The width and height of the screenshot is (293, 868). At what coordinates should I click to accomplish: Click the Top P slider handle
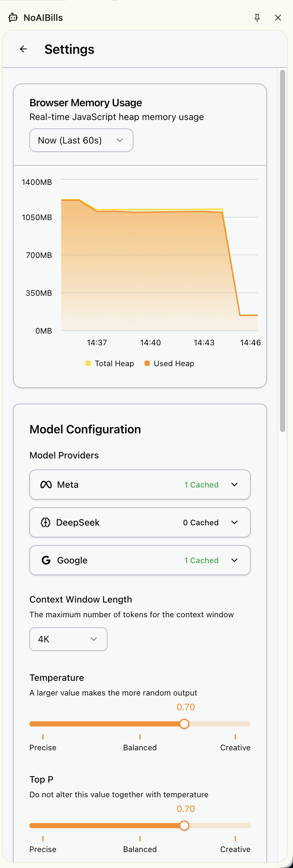(x=184, y=826)
